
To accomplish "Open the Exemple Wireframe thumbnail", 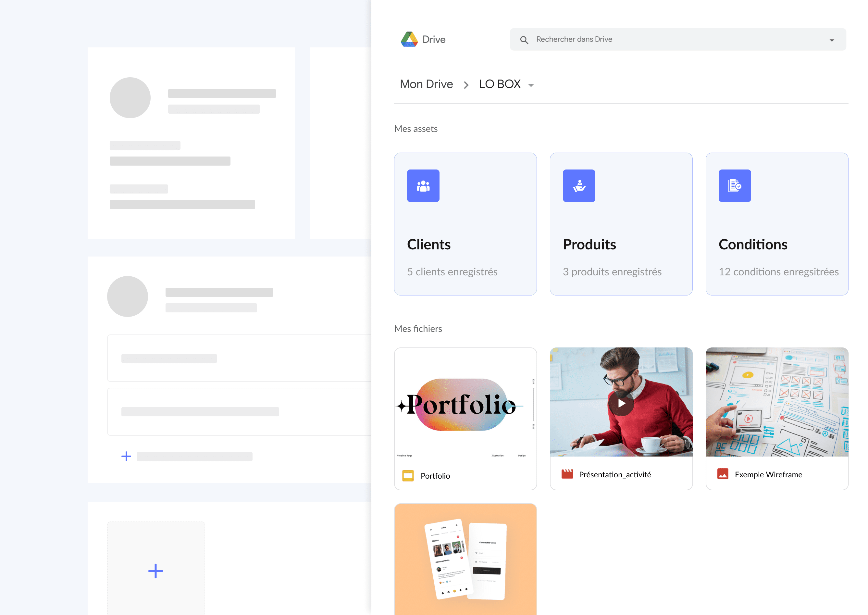I will 776,402.
